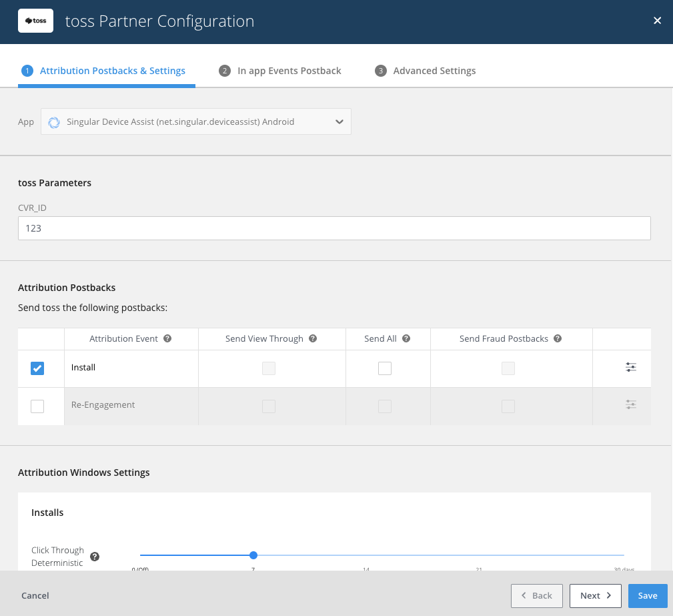Focus the CVR_ID input field
The image size is (673, 616).
[334, 228]
